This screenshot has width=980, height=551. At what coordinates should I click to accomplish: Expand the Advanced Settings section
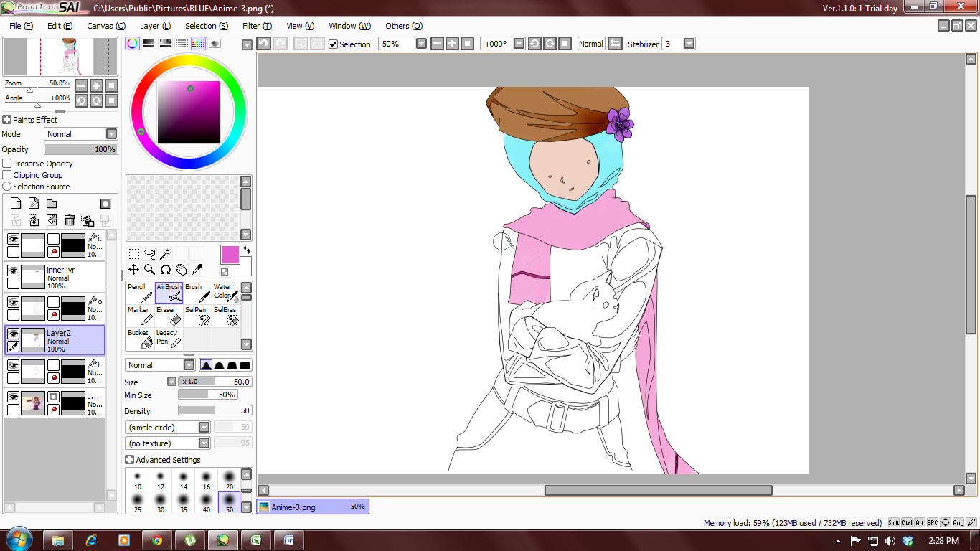[x=130, y=460]
